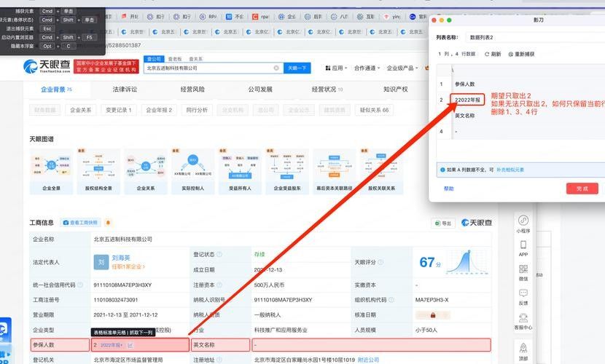The height and width of the screenshot is (364, 605).
Task: Click the locked 核准日期 value
Action: [432, 315]
